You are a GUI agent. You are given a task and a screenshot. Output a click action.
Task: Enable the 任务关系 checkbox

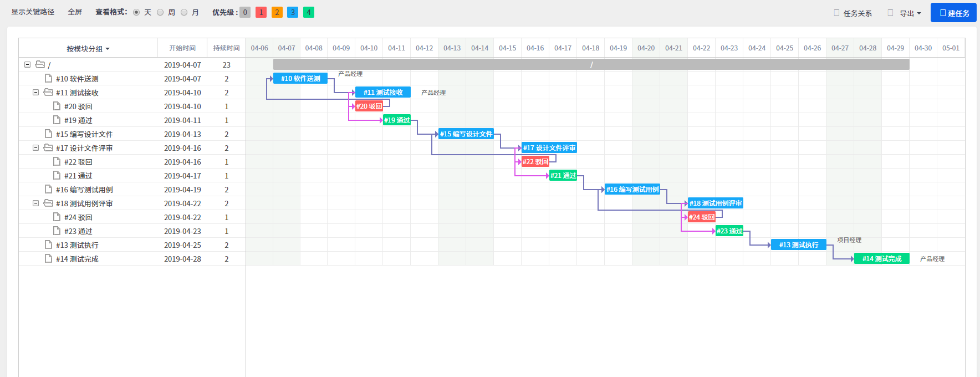836,13
